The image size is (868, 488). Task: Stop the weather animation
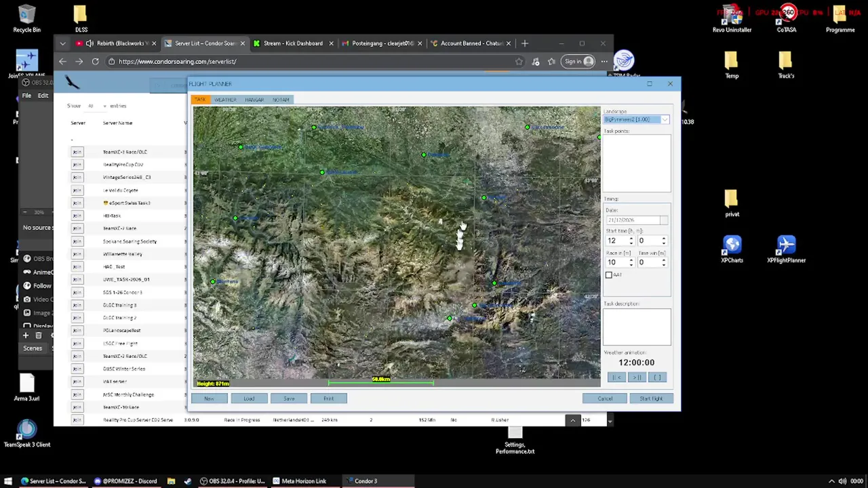coord(657,378)
